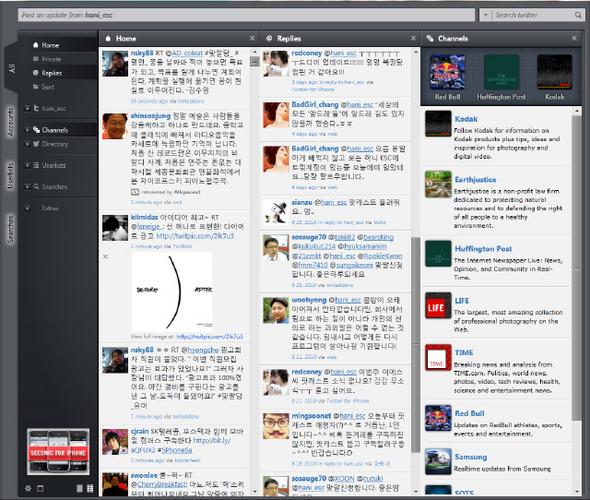Image resolution: width=590 pixels, height=500 pixels.
Task: Click the Kodak logo in channel list
Action: (438, 123)
